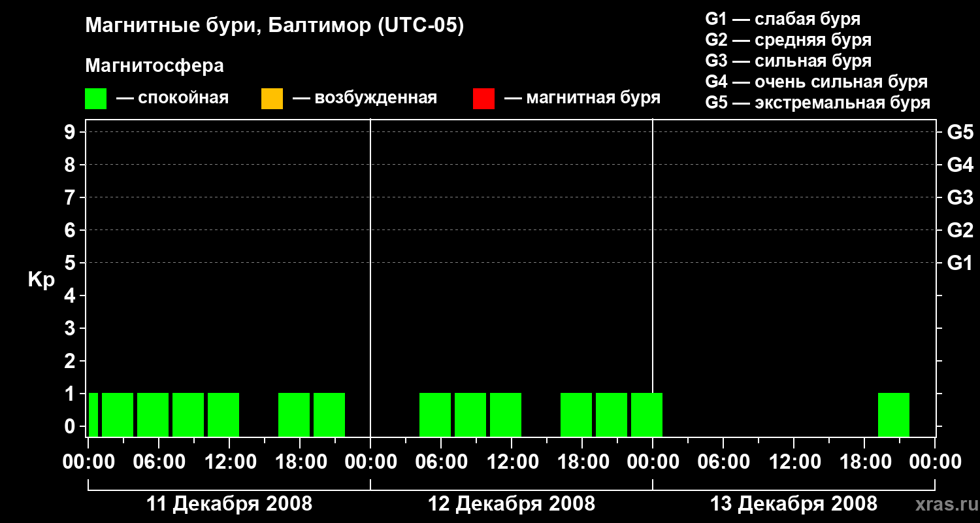The width and height of the screenshot is (980, 523).
Task: Click 'G2 — средняя буря' description line
Action: [788, 40]
